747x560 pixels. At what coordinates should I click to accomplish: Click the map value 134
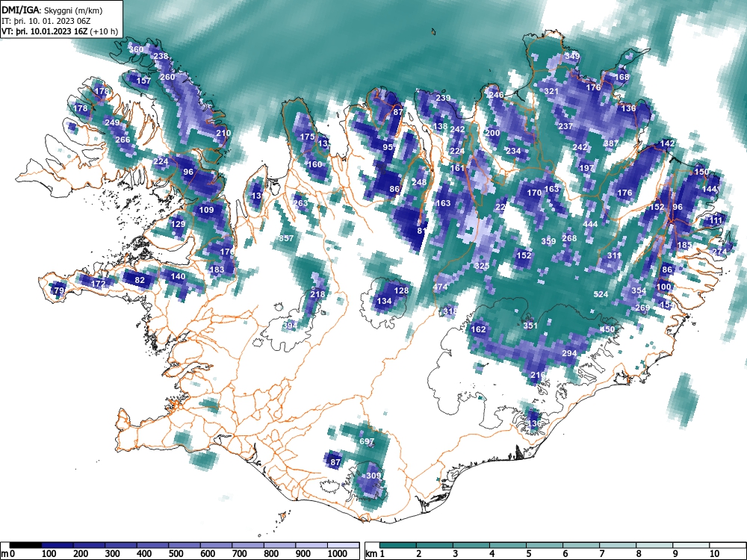(x=384, y=301)
